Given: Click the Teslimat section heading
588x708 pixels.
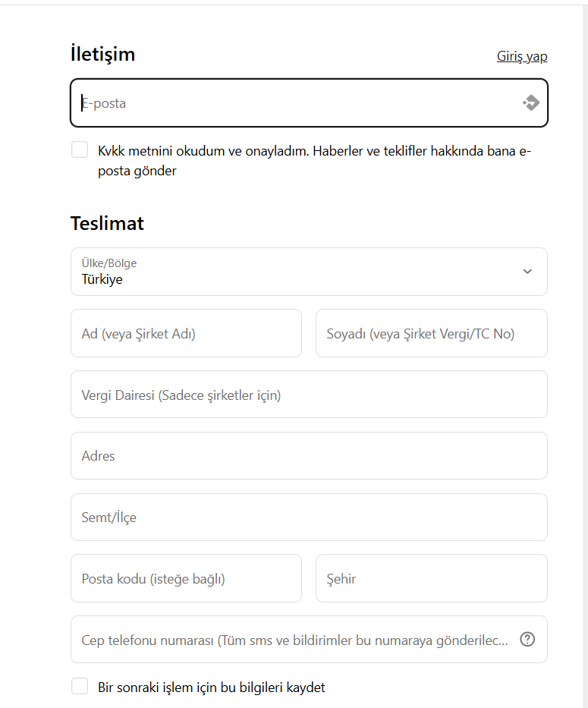Looking at the screenshot, I should pyautogui.click(x=107, y=224).
